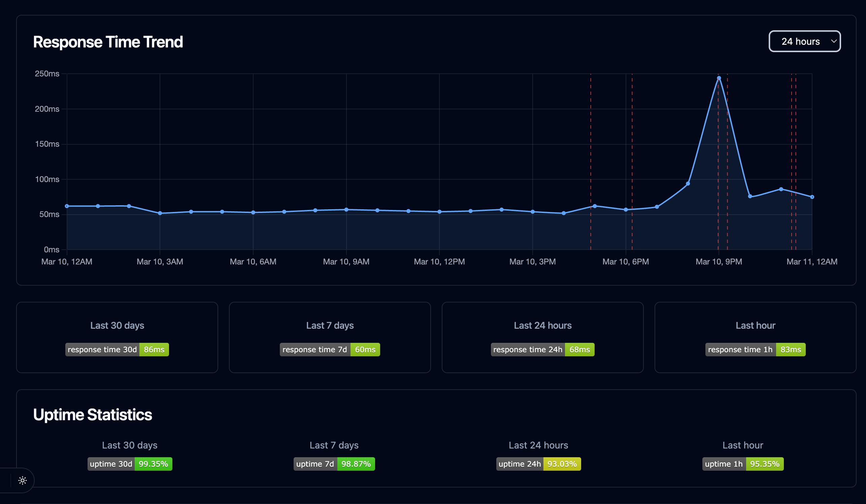Click the data point at Mar 10, 6PM
This screenshot has width=866, height=504.
[626, 209]
